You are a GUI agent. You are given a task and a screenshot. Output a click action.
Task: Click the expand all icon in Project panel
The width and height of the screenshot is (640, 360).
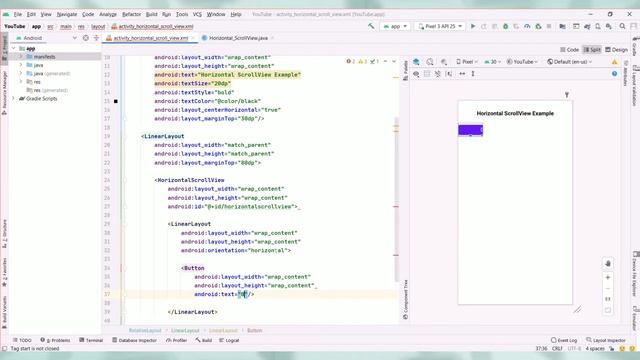point(96,38)
